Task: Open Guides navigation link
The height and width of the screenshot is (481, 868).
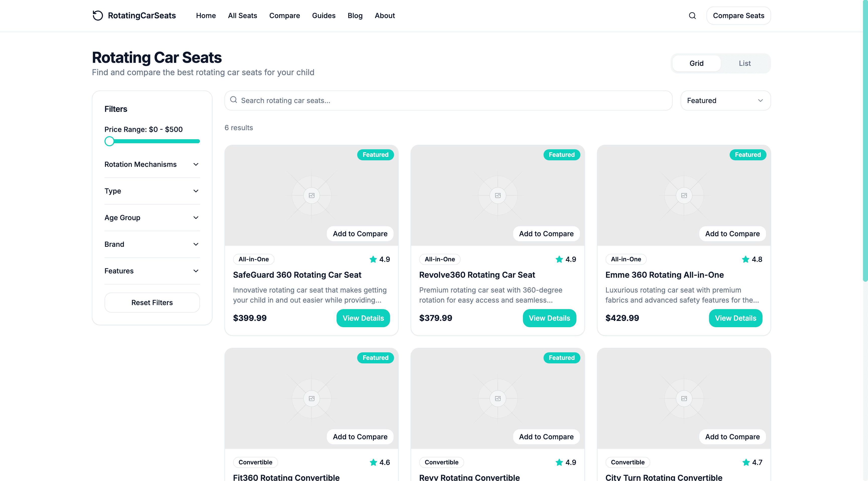Action: (323, 16)
